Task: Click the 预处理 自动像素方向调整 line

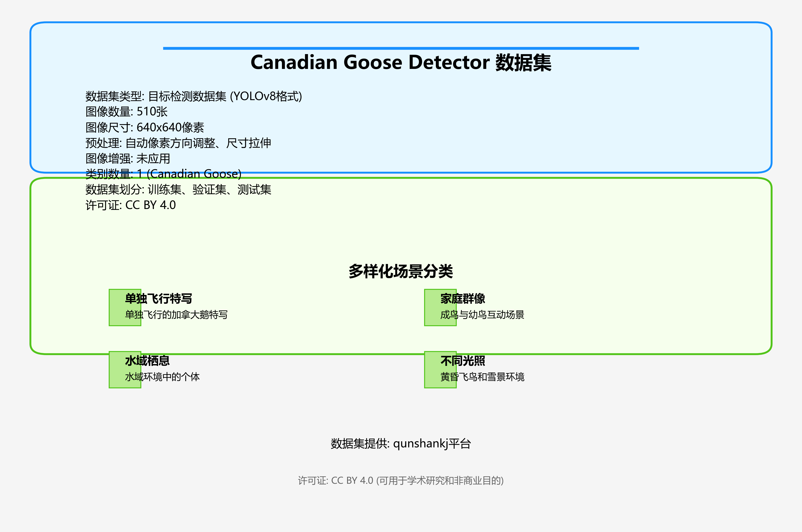Action: point(178,143)
